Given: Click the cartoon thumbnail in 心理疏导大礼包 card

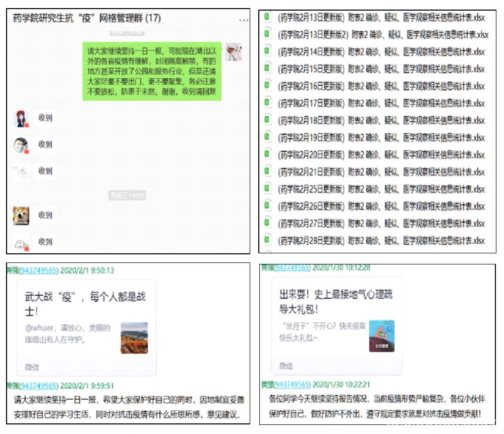Looking at the screenshot, I should click(381, 336).
